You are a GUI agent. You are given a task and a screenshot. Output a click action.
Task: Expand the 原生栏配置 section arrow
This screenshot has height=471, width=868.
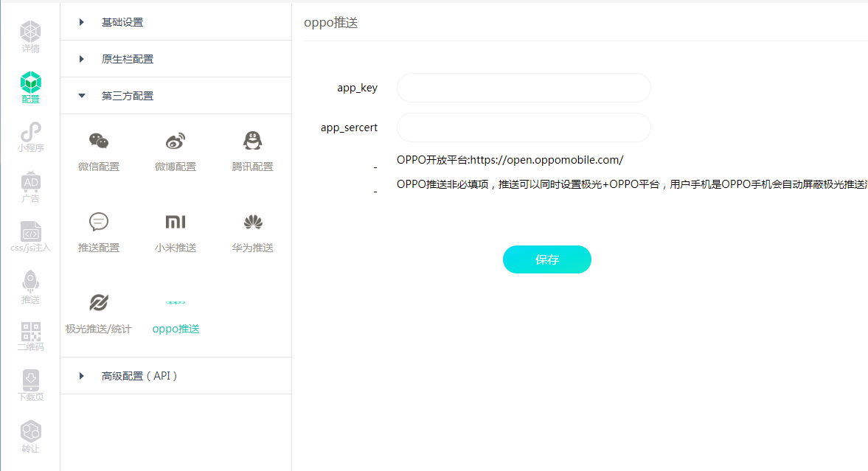tap(81, 59)
